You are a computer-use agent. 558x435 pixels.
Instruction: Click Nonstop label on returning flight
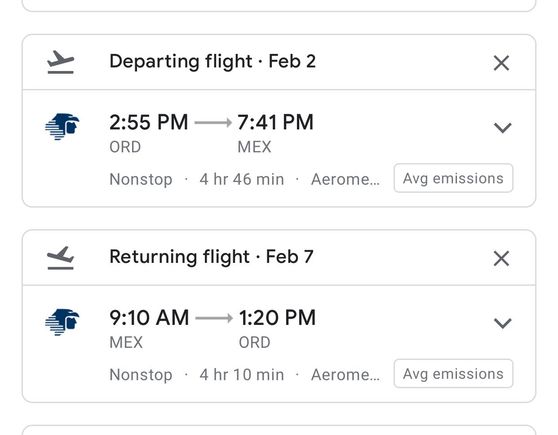[141, 374]
